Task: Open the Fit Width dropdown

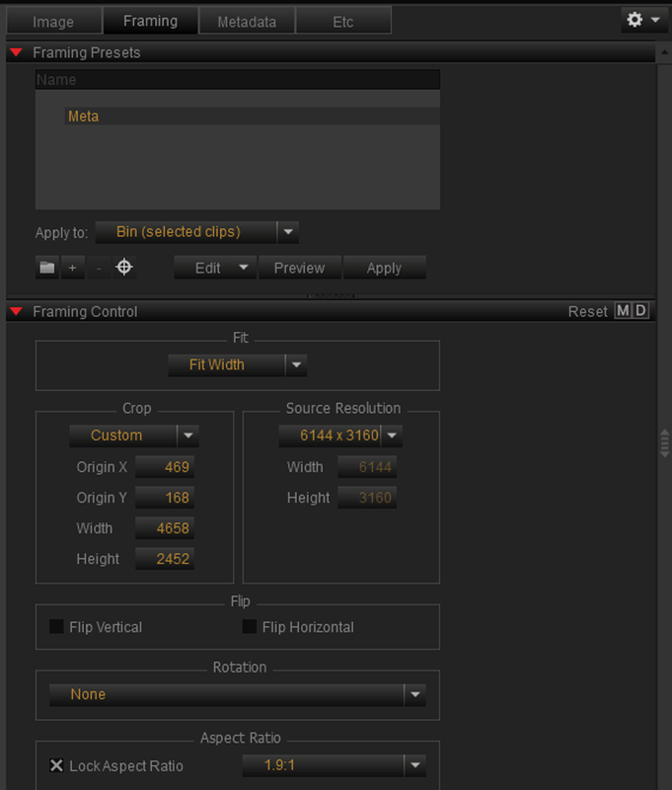Action: pyautogui.click(x=238, y=364)
